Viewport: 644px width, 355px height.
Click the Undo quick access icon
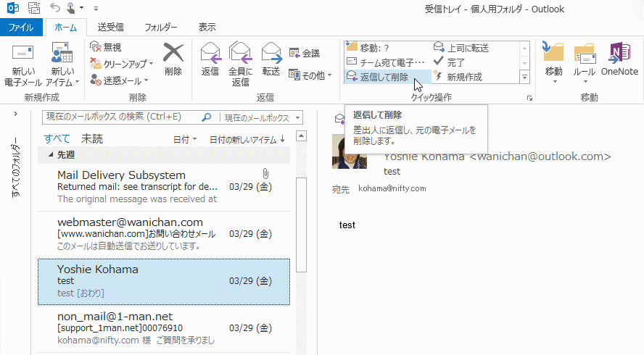(54, 8)
